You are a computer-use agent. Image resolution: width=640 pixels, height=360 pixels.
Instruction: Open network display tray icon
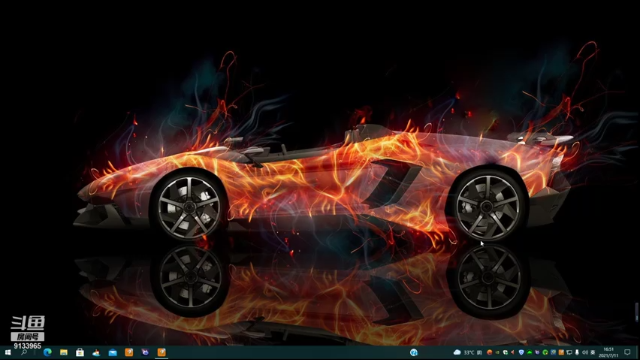coord(569,352)
